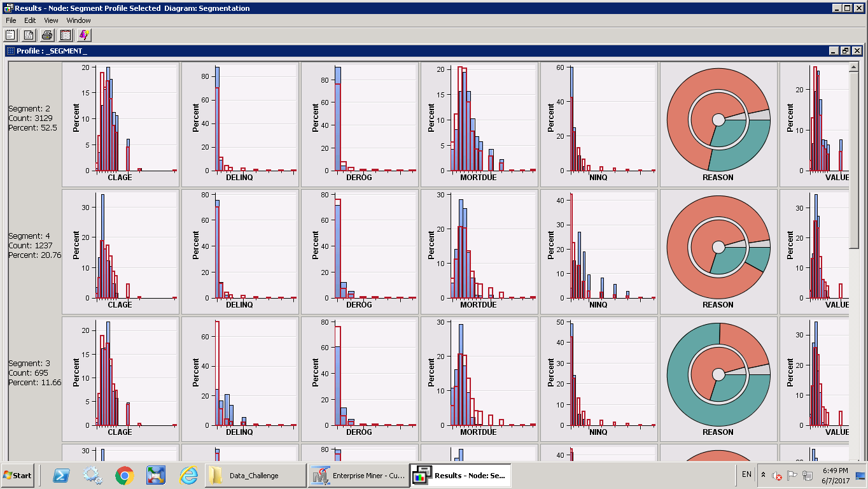Click the Start button
Viewport: 868px width, 489px height.
(x=18, y=476)
